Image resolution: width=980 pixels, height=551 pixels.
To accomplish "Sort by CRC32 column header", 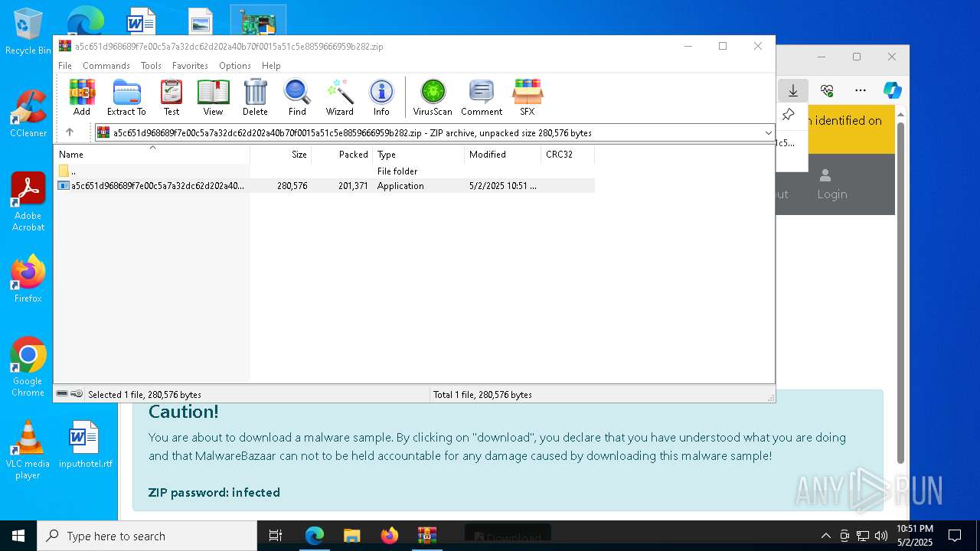I will tap(568, 154).
